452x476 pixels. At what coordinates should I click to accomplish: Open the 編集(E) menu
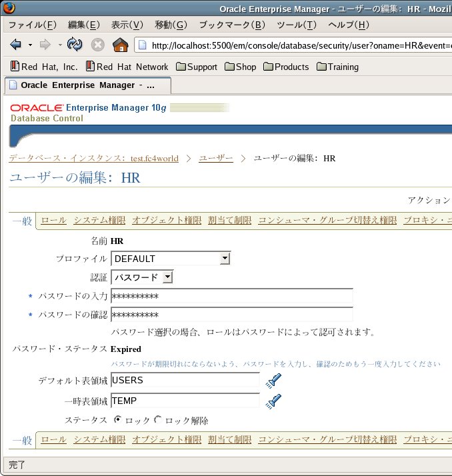coord(84,25)
